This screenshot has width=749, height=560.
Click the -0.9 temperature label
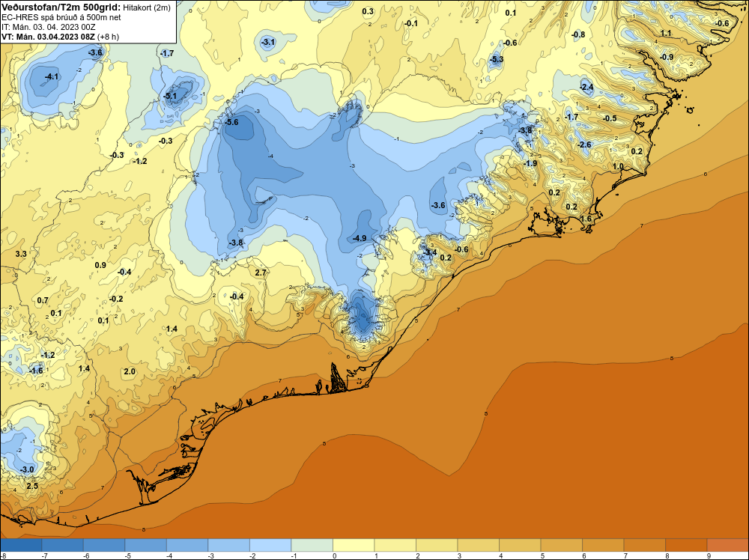667,57
